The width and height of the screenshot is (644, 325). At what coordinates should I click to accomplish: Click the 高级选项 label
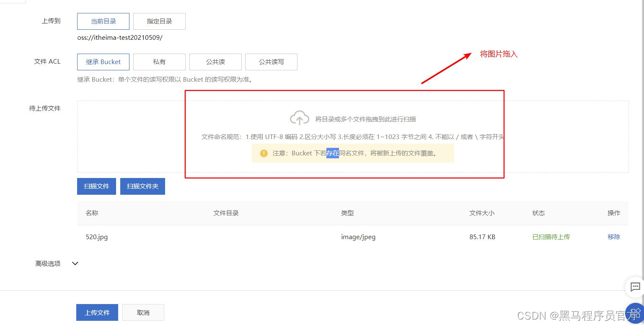[x=48, y=263]
